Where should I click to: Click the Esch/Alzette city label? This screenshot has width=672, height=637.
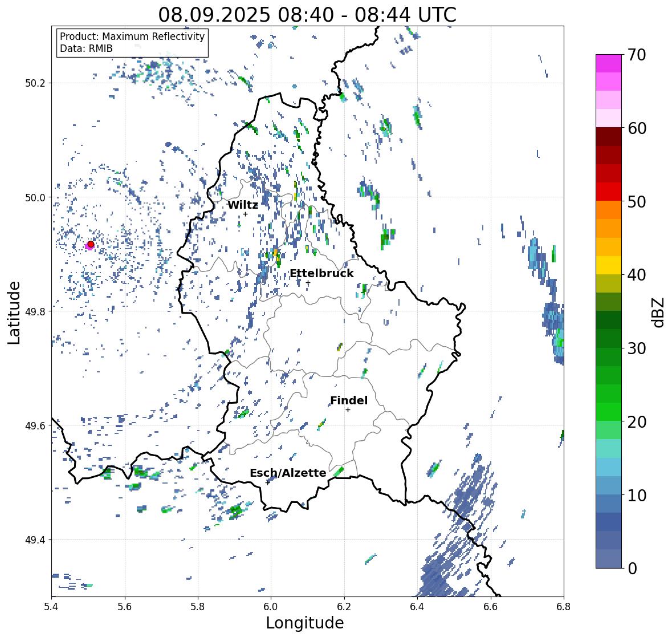point(288,473)
